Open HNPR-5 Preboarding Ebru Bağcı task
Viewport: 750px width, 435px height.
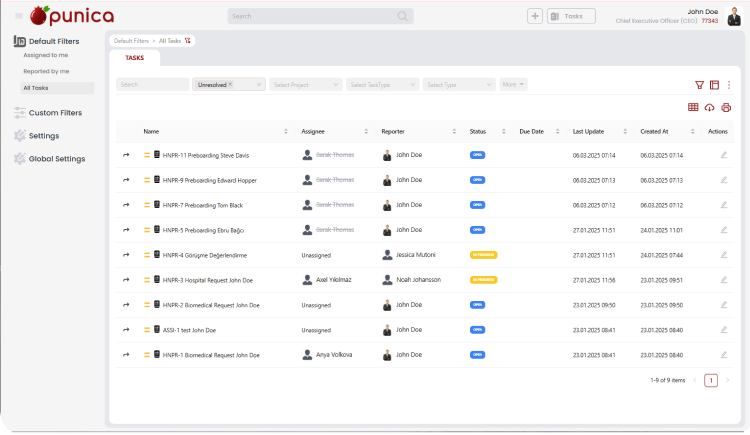tap(203, 230)
